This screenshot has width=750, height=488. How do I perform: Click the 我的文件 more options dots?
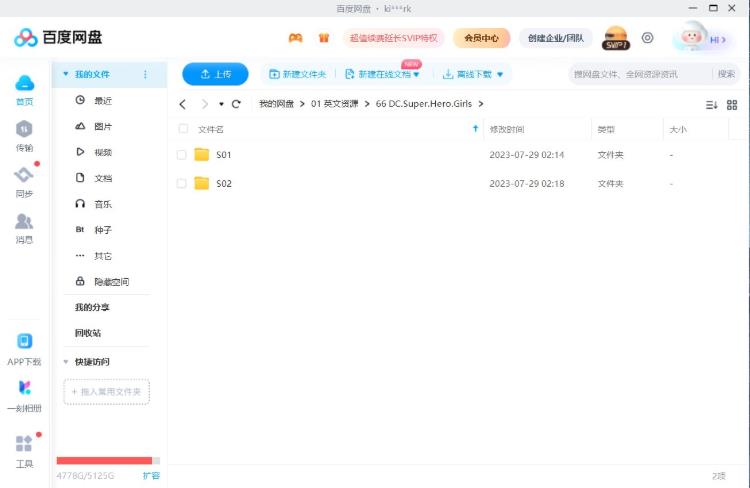pos(145,74)
